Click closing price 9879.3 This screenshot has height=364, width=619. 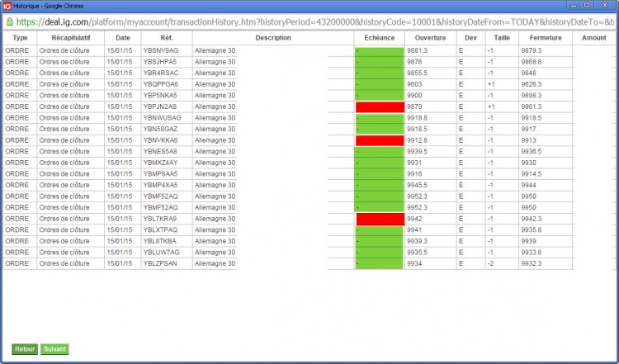(531, 50)
